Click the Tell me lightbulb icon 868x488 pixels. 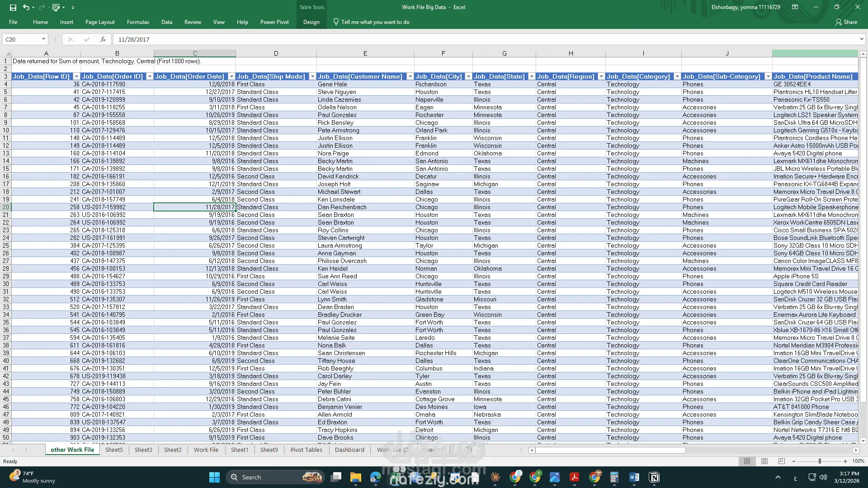tap(336, 22)
